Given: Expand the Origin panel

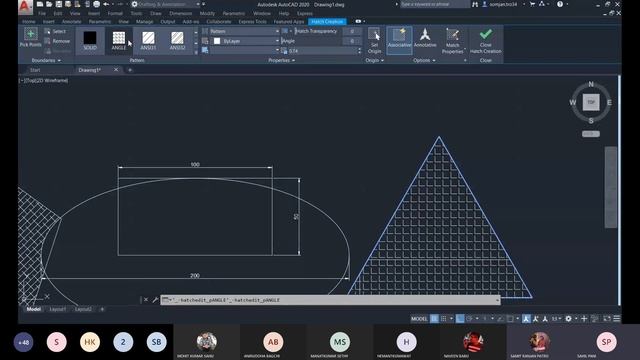Looking at the screenshot, I should (x=374, y=60).
